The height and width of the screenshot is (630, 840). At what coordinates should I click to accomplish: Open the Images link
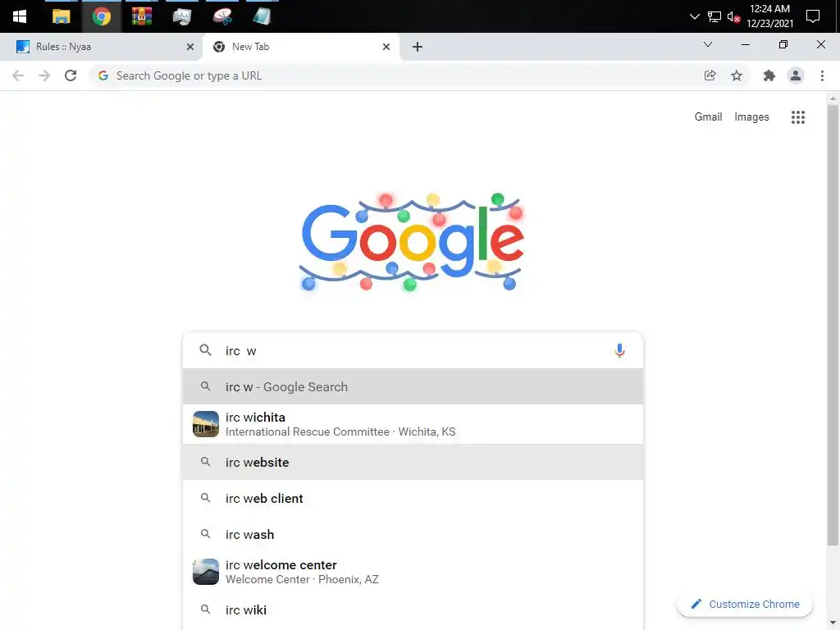751,116
